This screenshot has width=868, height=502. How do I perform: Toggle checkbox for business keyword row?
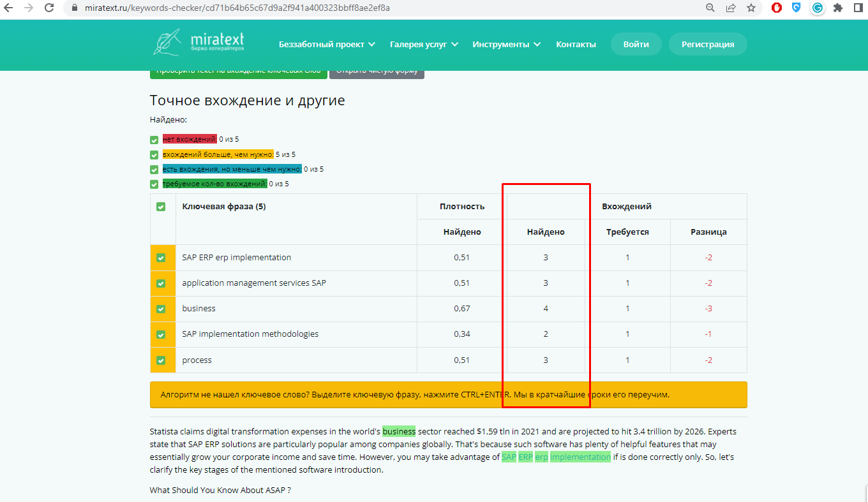[161, 309]
